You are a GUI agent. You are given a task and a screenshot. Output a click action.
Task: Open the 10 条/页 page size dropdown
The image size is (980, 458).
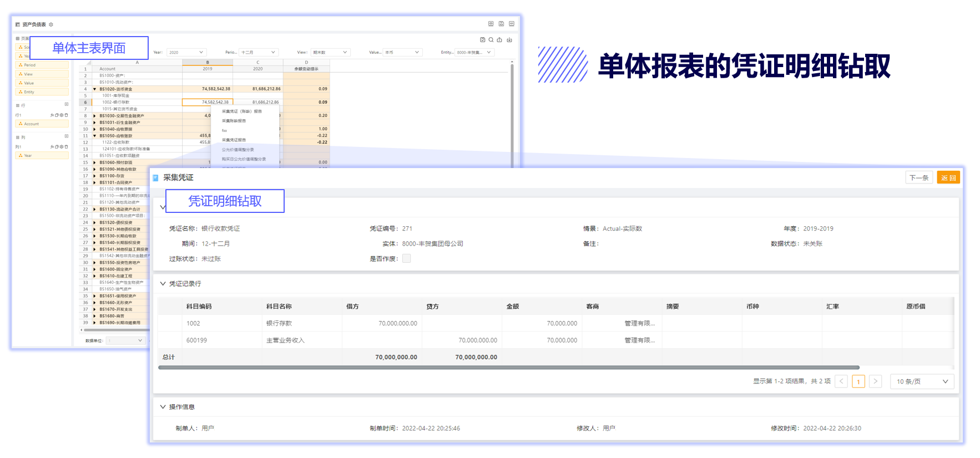922,381
